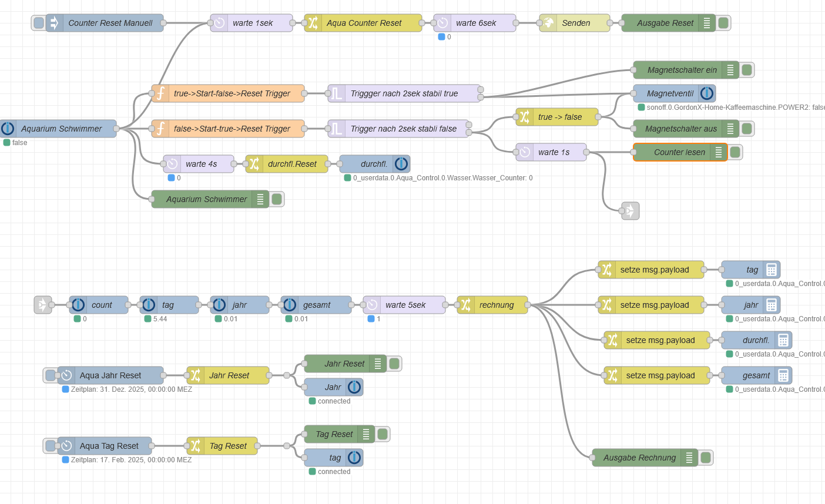The height and width of the screenshot is (504, 825).
Task: Select the warte 6sek delay icon
Action: (442, 23)
